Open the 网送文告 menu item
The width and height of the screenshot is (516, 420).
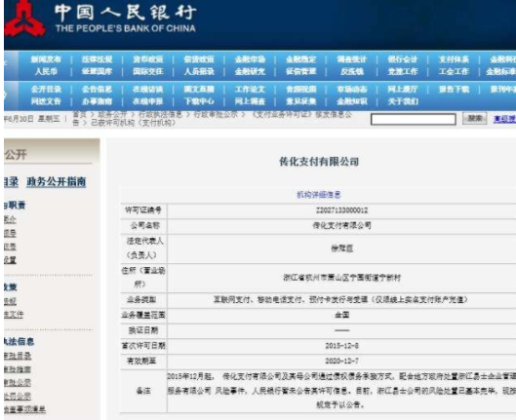tap(46, 101)
